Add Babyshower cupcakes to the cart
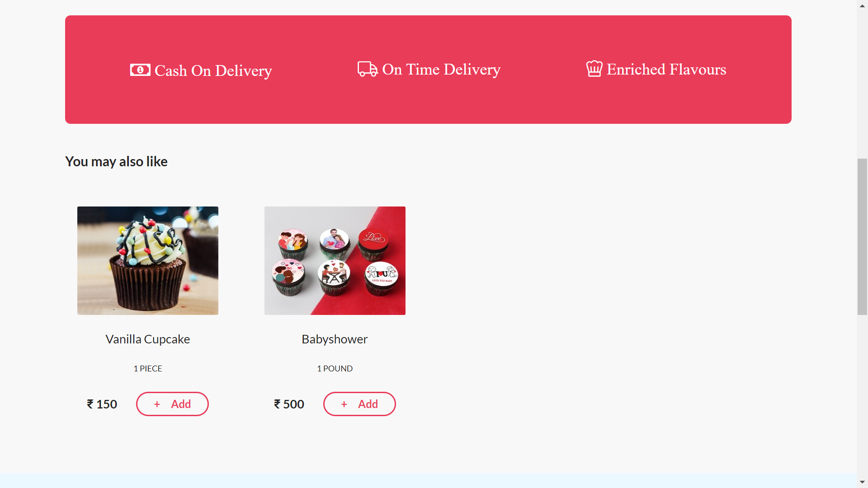 [359, 404]
